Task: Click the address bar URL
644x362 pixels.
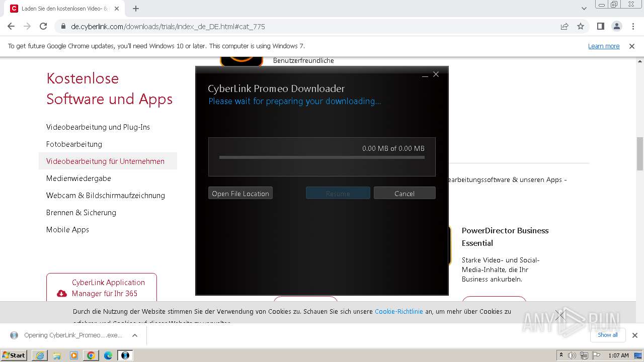Action: click(168, 26)
